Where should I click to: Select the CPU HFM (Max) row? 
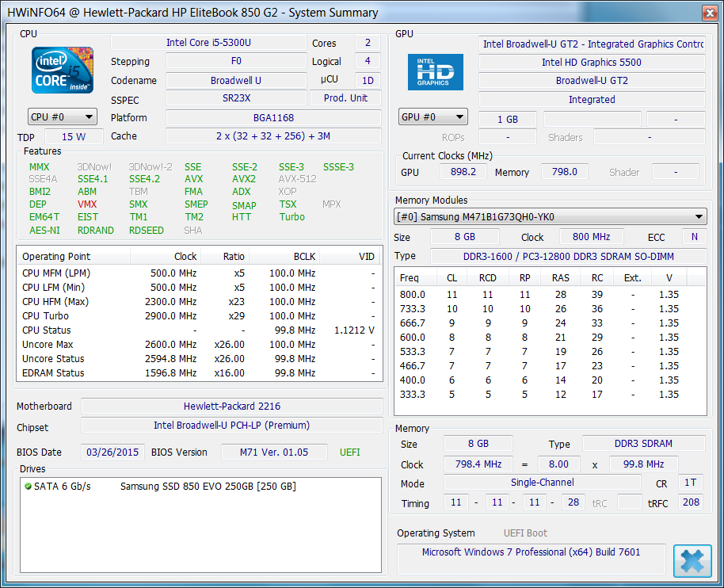pyautogui.click(x=199, y=302)
